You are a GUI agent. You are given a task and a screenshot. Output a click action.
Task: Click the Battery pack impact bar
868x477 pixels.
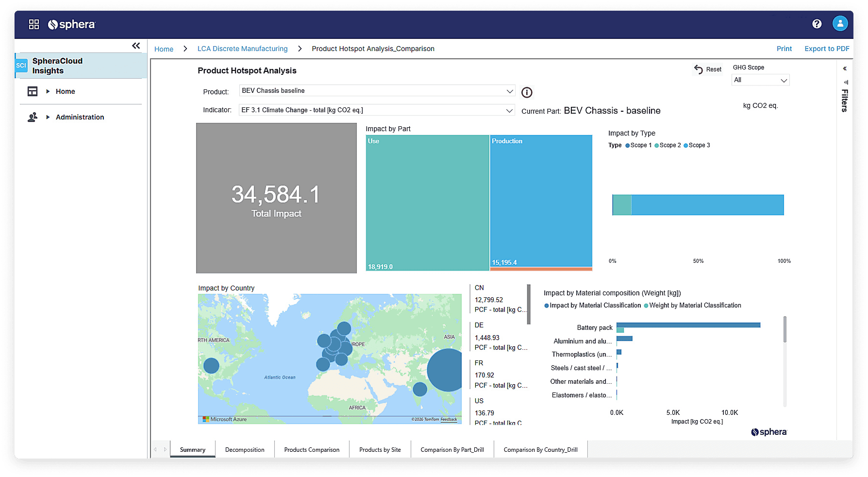[x=688, y=325]
